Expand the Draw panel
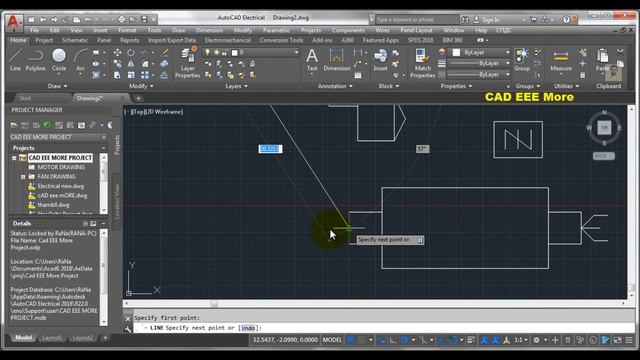 [x=58, y=86]
